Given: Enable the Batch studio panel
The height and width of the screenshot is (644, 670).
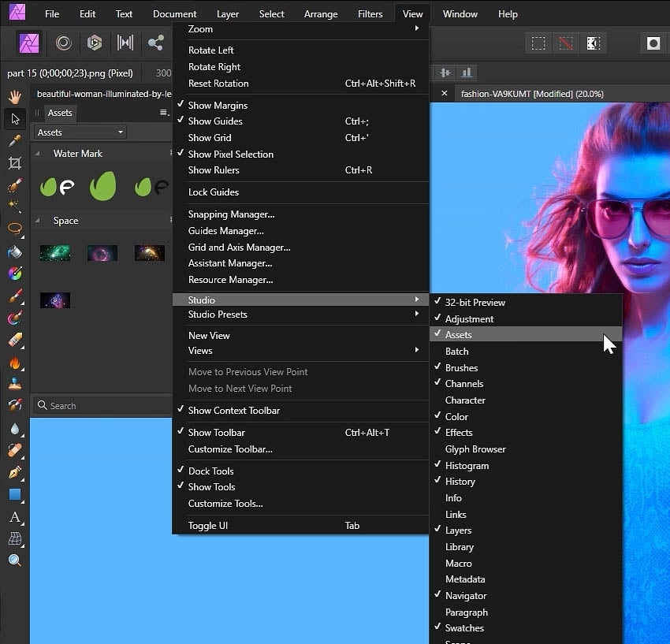Looking at the screenshot, I should [457, 351].
